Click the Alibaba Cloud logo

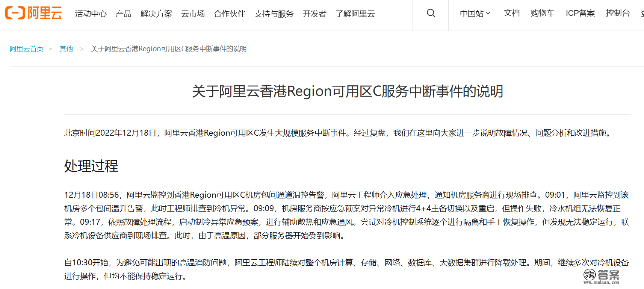[x=33, y=13]
